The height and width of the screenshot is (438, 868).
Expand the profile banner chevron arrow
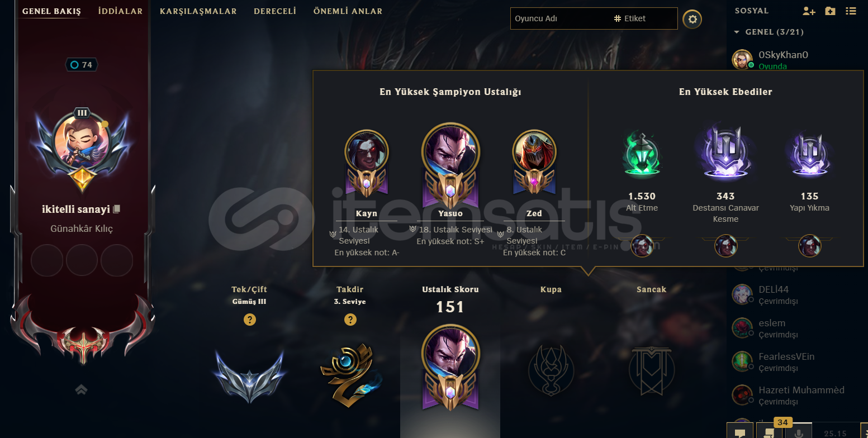click(x=81, y=389)
